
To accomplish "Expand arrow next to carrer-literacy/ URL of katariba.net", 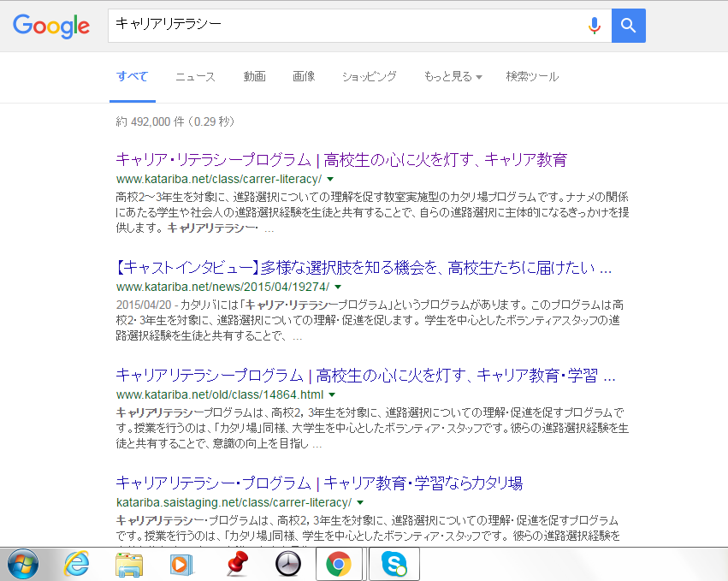I will coord(330,180).
